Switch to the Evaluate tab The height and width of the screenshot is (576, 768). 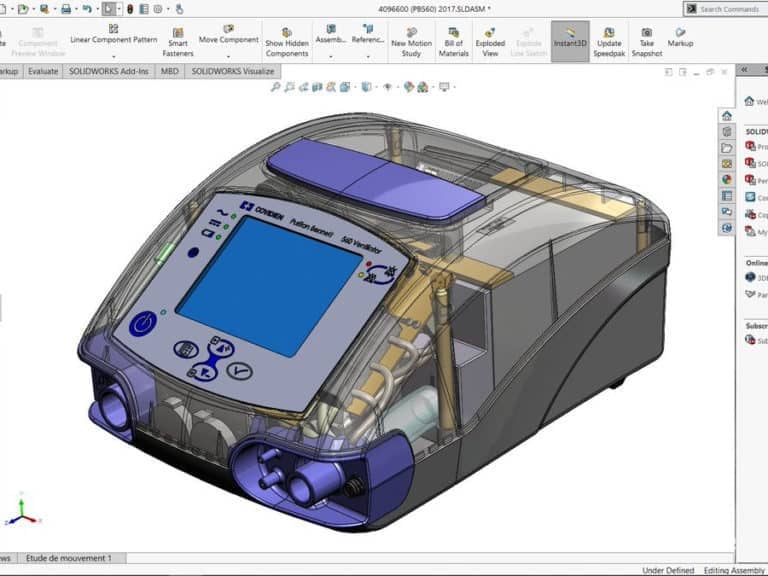(x=43, y=71)
